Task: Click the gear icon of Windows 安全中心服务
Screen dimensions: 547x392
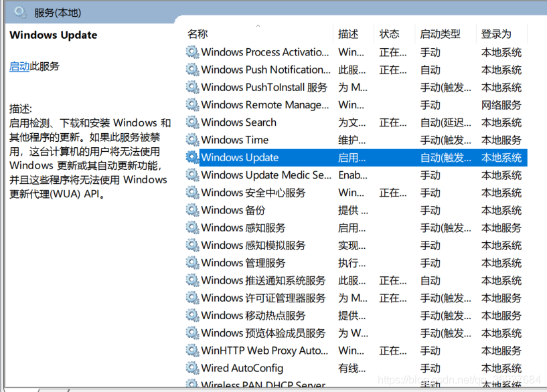Action: pyautogui.click(x=192, y=193)
